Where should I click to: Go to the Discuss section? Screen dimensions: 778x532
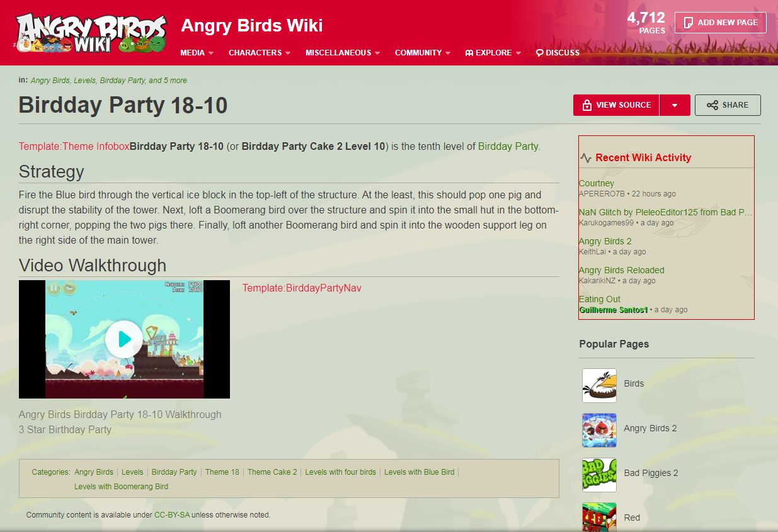(x=558, y=53)
